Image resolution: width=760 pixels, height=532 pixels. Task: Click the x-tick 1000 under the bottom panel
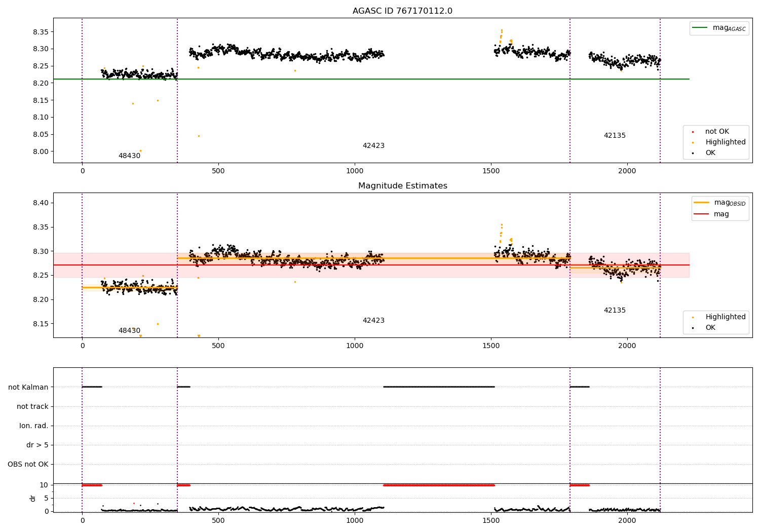click(355, 521)
